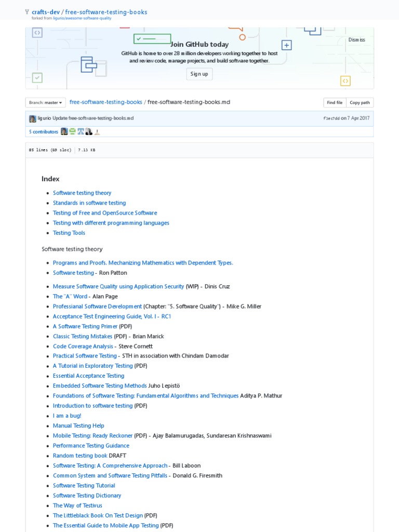Click the third contributor avatar
Screen dimensions: 399x532
[x=81, y=131]
